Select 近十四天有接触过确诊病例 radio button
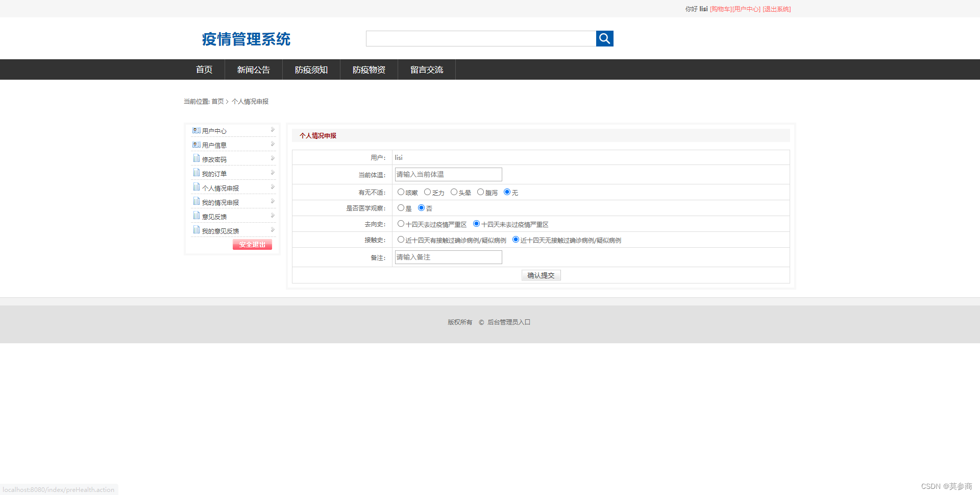Screen dimensions: 980x495 coord(401,240)
